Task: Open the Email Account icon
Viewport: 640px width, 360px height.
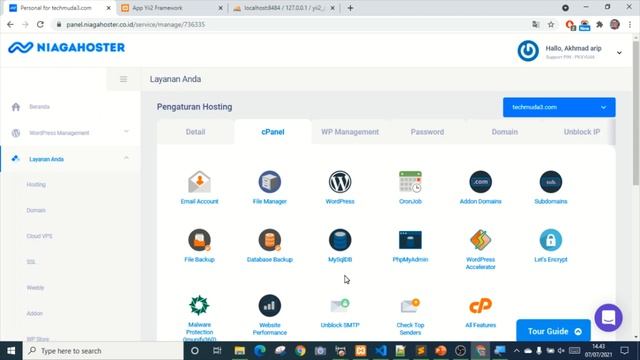Action: [x=199, y=182]
